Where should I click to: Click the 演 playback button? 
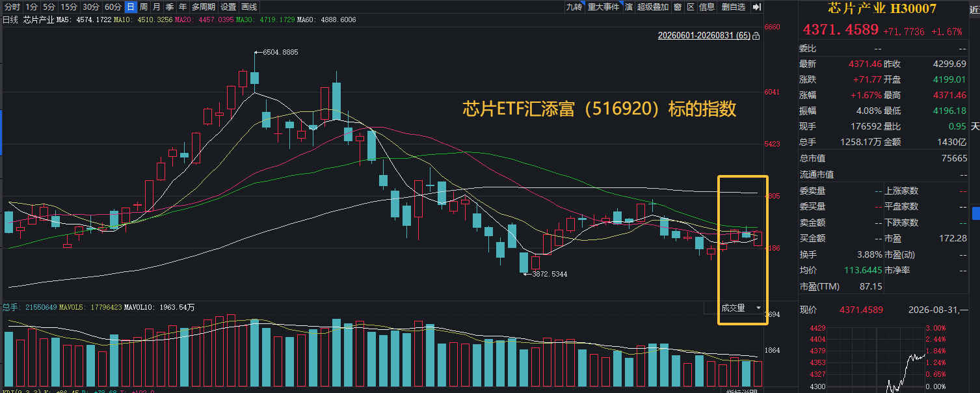coord(629,7)
